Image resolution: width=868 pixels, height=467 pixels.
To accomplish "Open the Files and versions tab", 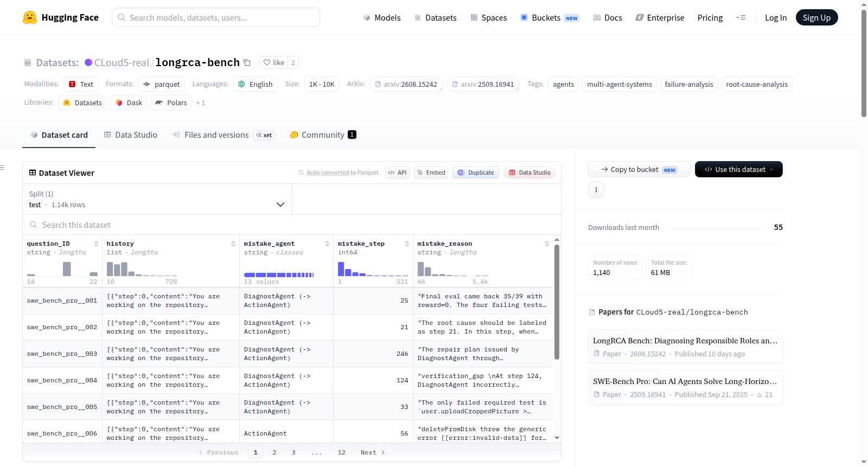I will click(224, 135).
